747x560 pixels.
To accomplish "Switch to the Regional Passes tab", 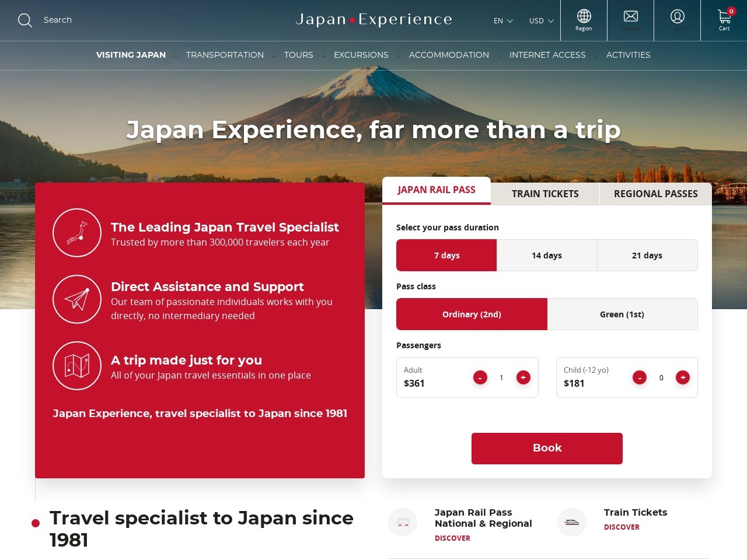I will point(655,194).
